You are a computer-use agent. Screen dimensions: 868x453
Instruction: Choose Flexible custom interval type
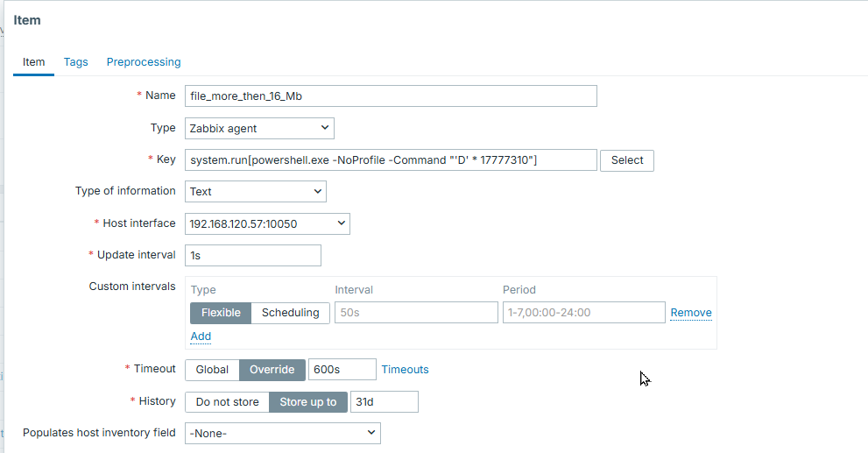221,313
